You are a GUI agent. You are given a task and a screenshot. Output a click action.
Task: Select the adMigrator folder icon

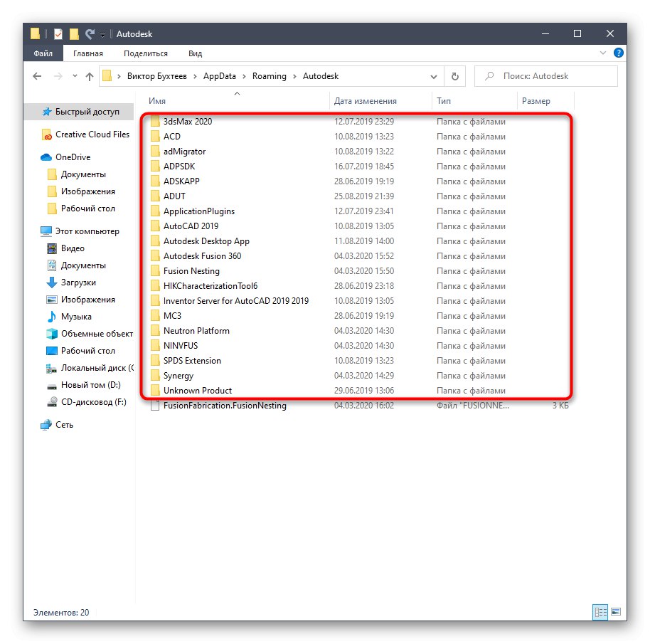155,152
